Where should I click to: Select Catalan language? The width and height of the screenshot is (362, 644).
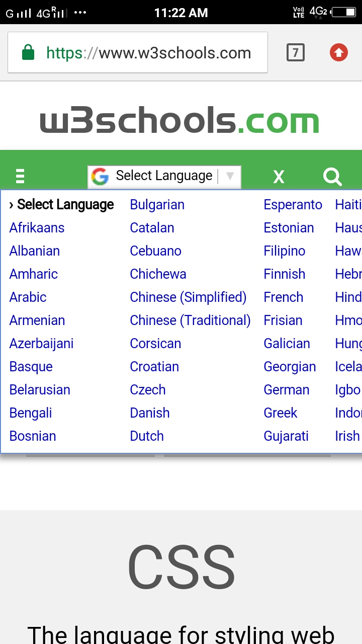(x=152, y=228)
